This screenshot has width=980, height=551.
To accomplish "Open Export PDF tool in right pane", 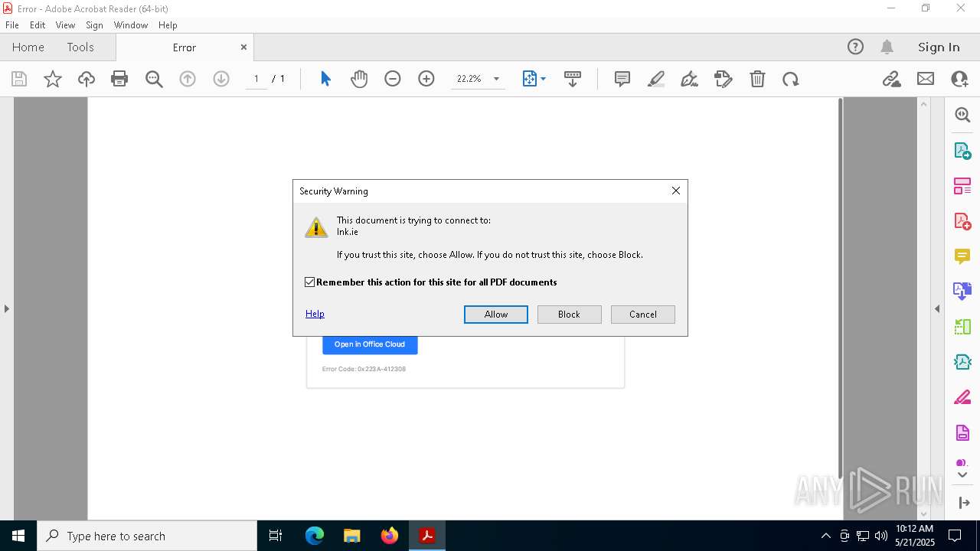I will [x=962, y=151].
